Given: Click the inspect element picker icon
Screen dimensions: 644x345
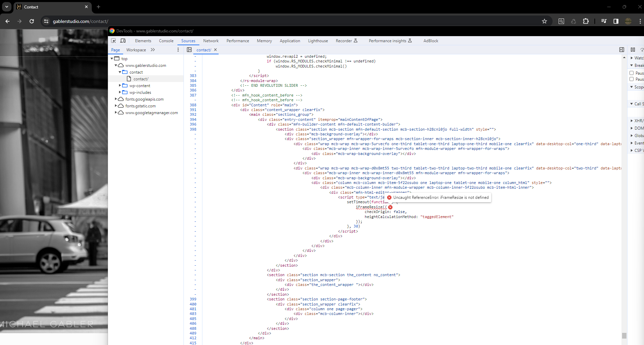Looking at the screenshot, I should pyautogui.click(x=113, y=41).
